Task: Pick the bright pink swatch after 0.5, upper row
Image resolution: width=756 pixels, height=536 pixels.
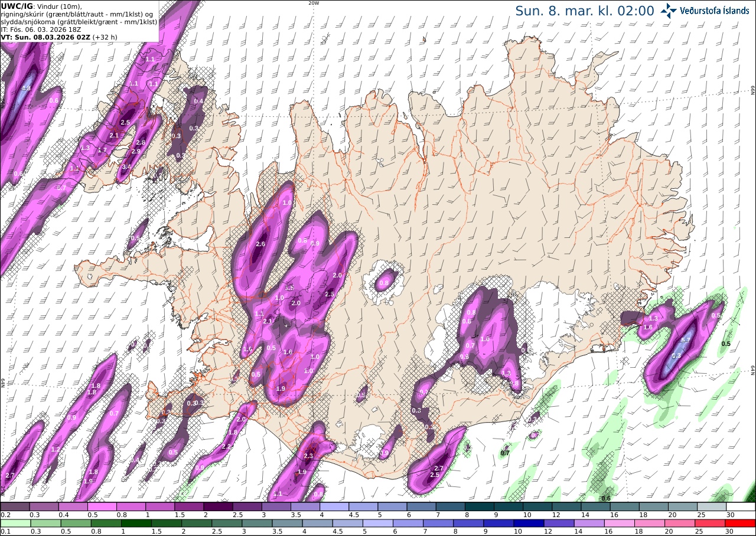Action: (102, 506)
